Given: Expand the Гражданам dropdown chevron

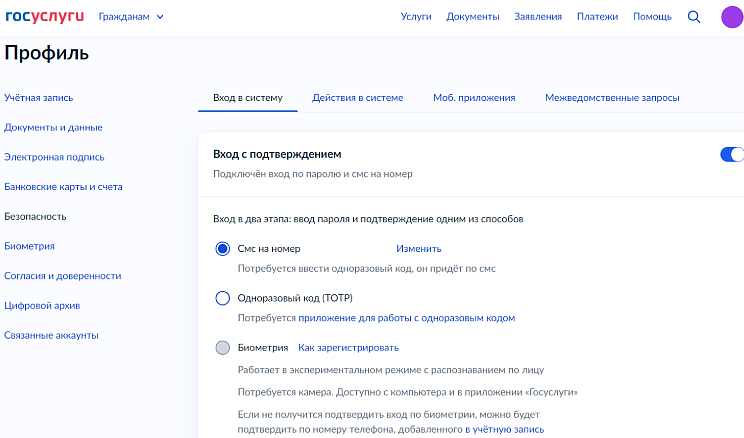Looking at the screenshot, I should 160,17.
